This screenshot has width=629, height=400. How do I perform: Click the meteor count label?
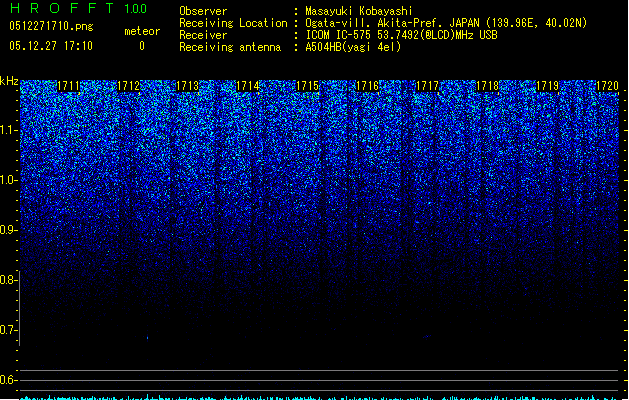142,31
